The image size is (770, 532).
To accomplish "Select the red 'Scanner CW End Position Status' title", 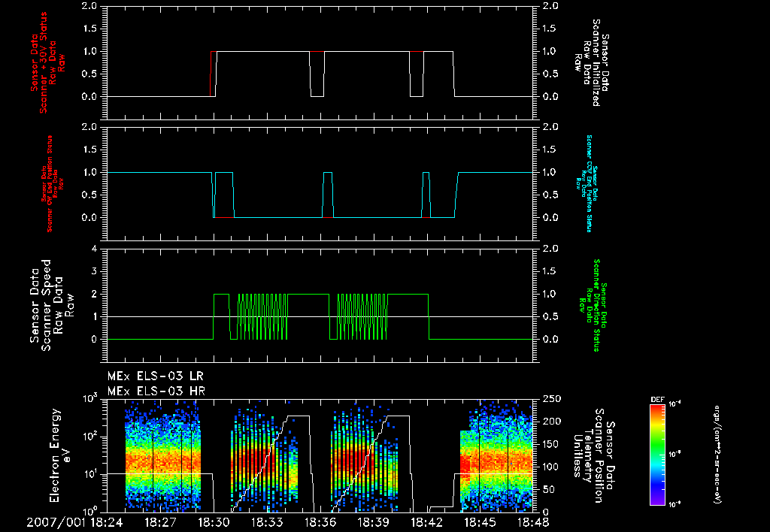I will [50, 184].
